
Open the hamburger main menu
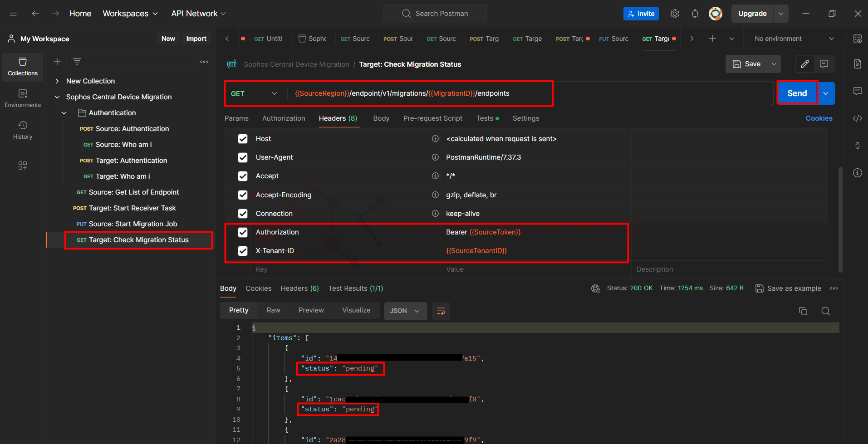[x=13, y=14]
